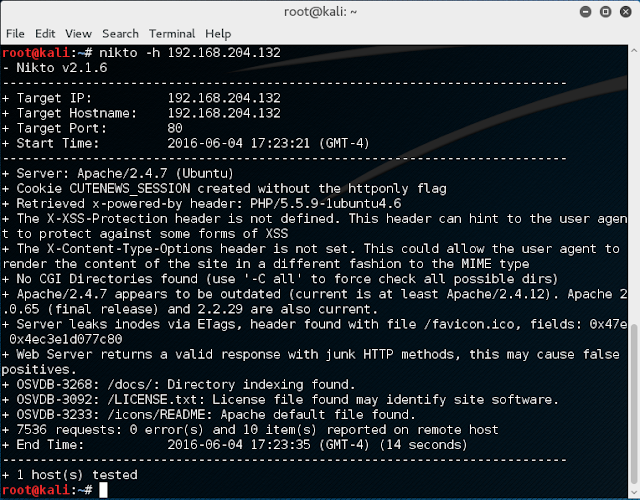Click the X-XSS-Protection header warning
640x500 pixels.
click(x=314, y=226)
